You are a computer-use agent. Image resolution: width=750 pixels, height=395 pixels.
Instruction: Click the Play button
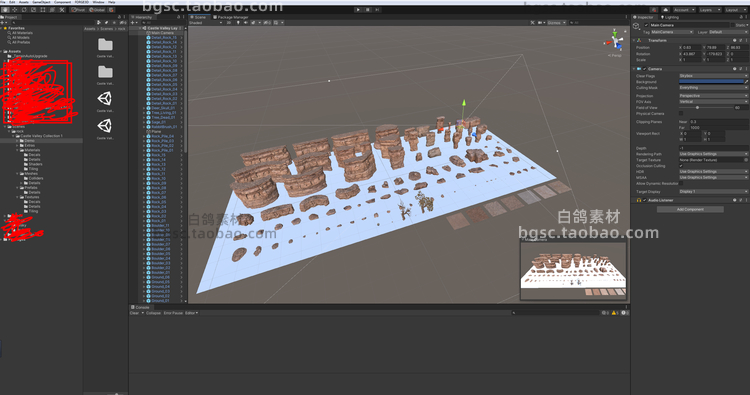tap(358, 10)
